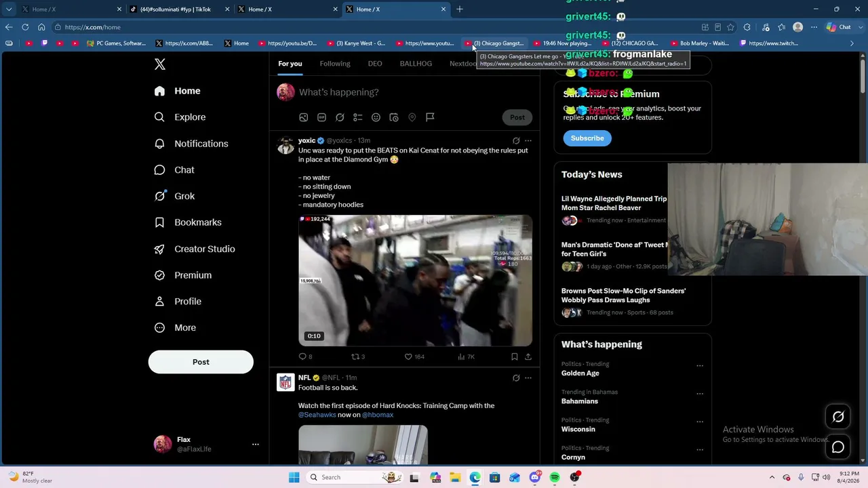Open the Browns Sanders pass news story
868x488 pixels.
624,296
